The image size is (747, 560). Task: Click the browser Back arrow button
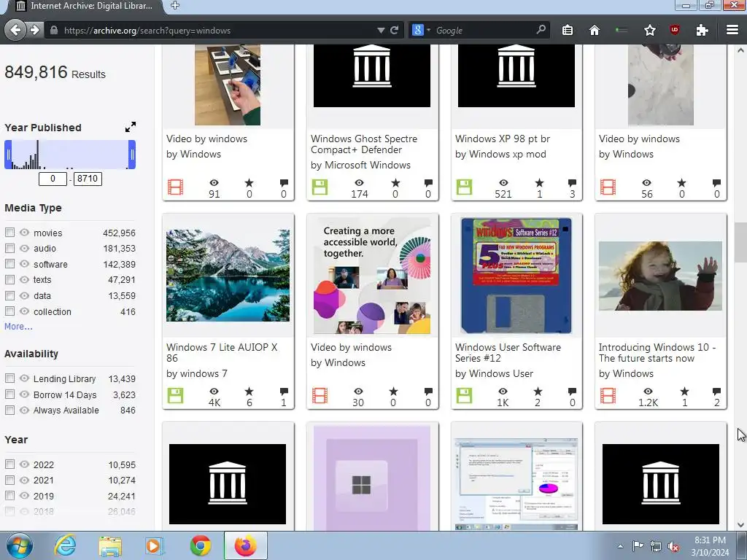coord(15,30)
